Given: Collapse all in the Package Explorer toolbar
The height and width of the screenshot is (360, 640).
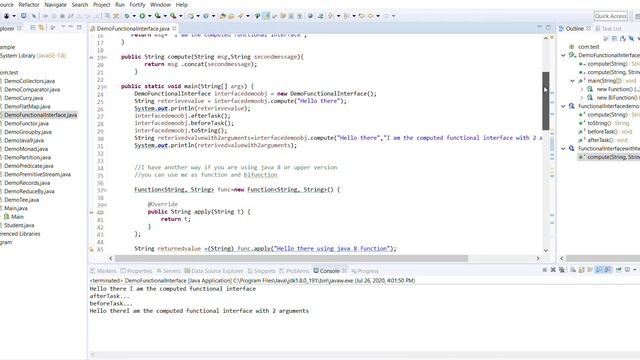Looking at the screenshot, I should 33,28.
